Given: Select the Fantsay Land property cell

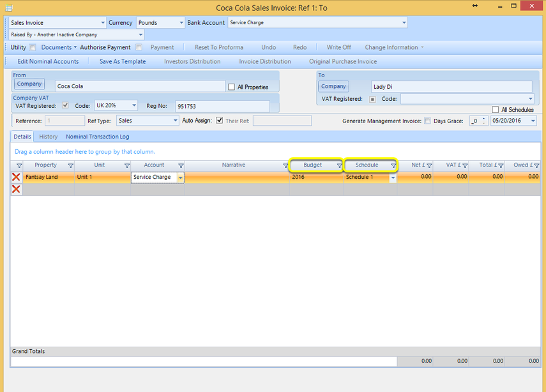Looking at the screenshot, I should click(x=49, y=177).
